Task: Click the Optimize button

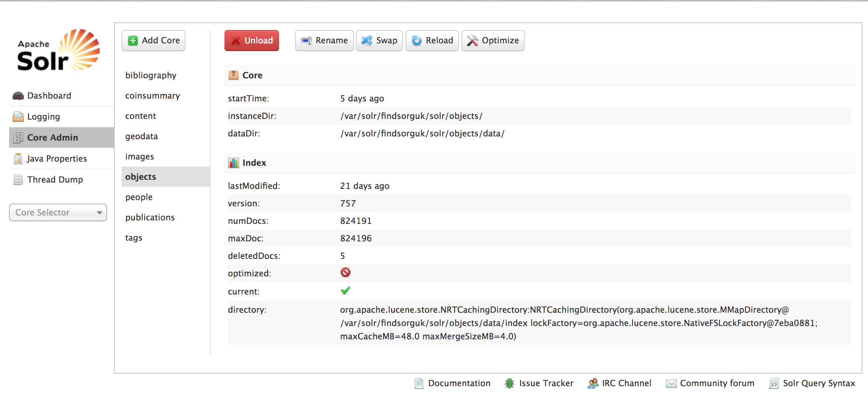Action: click(x=493, y=41)
